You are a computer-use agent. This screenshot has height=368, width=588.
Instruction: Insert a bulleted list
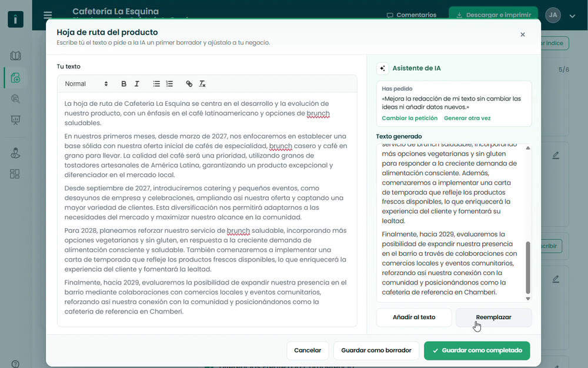coord(156,84)
